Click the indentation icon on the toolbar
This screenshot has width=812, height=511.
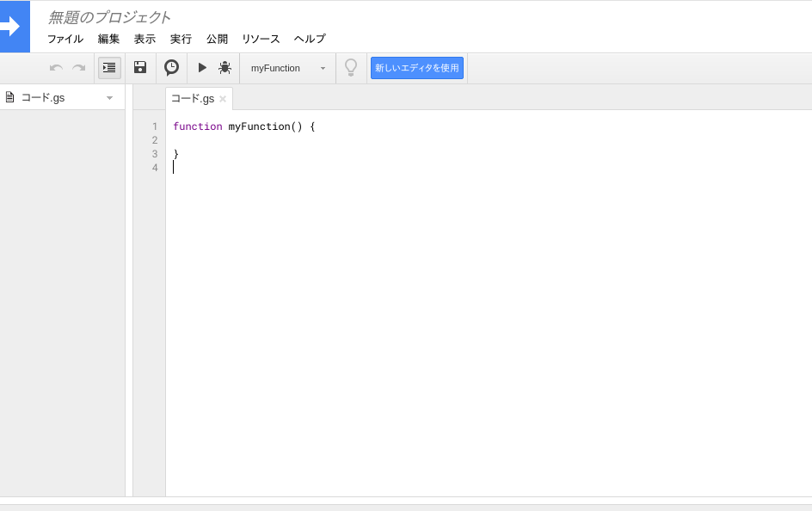click(109, 67)
